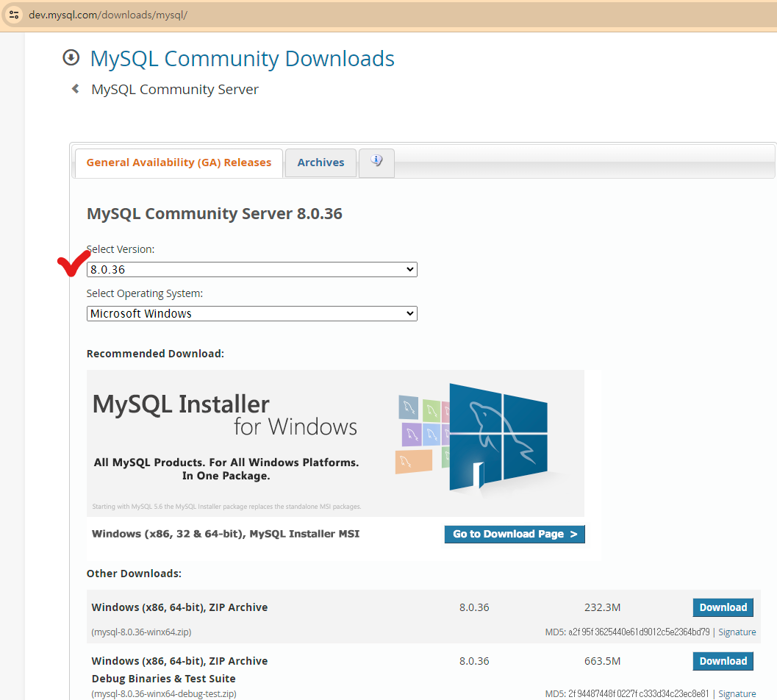The height and width of the screenshot is (700, 777).
Task: Open the Select Version dropdown showing 8.0.36
Action: click(x=251, y=270)
